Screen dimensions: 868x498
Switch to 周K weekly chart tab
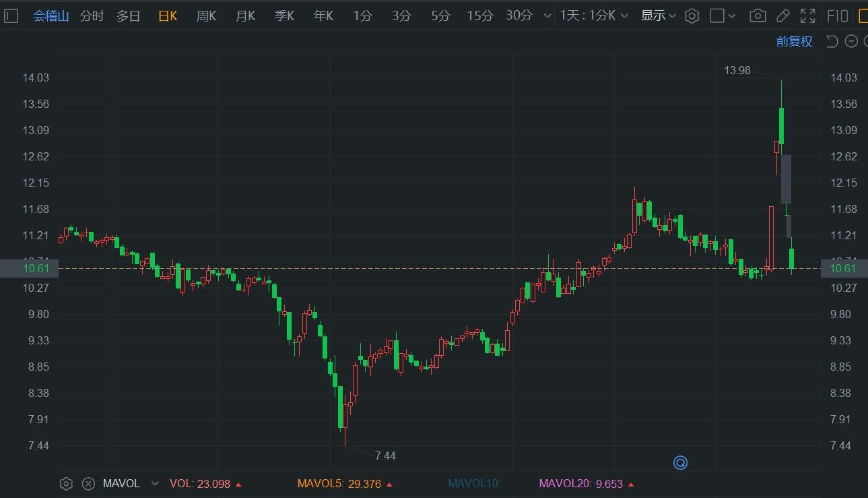pyautogui.click(x=206, y=15)
